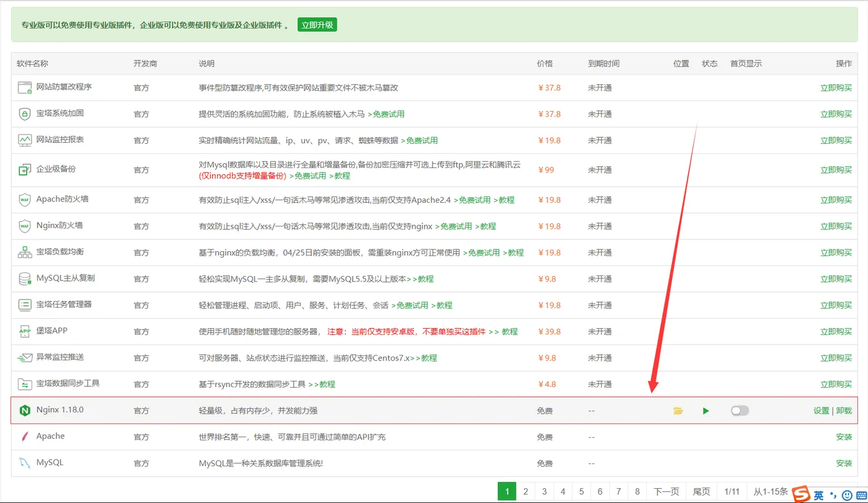868x503 pixels.
Task: Open 教程 link for 宝塔数据同步工具
Action: (322, 385)
